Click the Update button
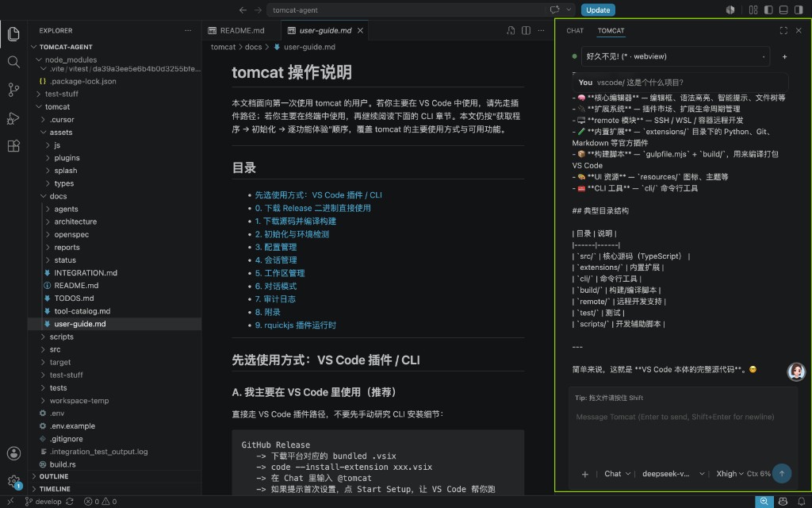The width and height of the screenshot is (812, 508). click(x=598, y=10)
